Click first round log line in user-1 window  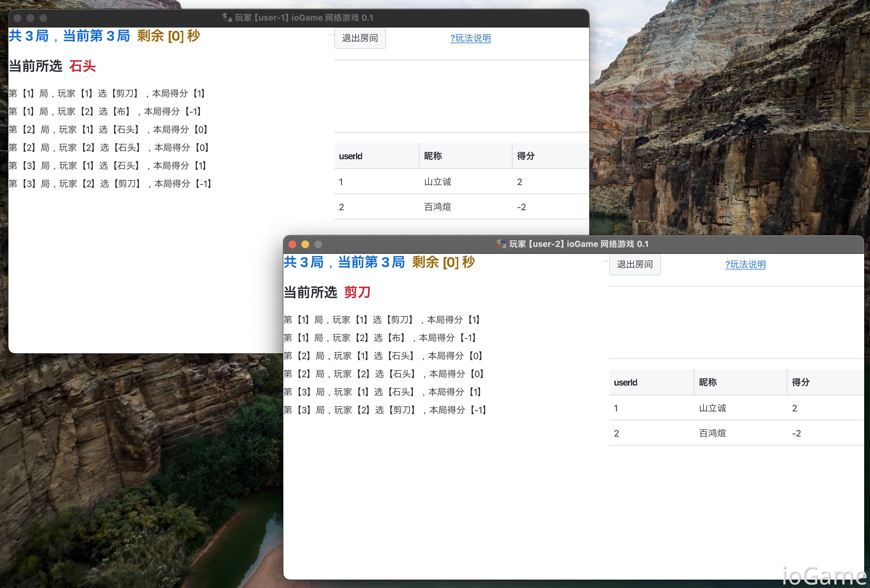point(107,93)
